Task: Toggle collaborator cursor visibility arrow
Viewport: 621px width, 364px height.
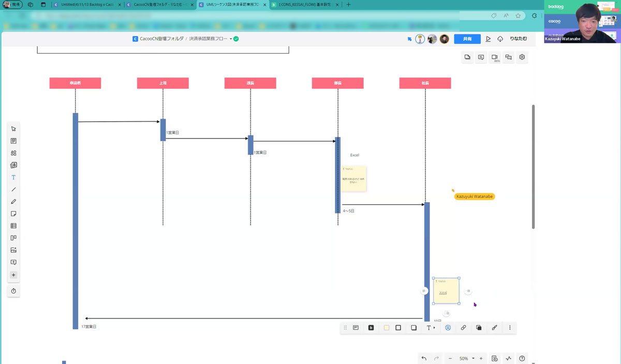Action: tap(409, 39)
